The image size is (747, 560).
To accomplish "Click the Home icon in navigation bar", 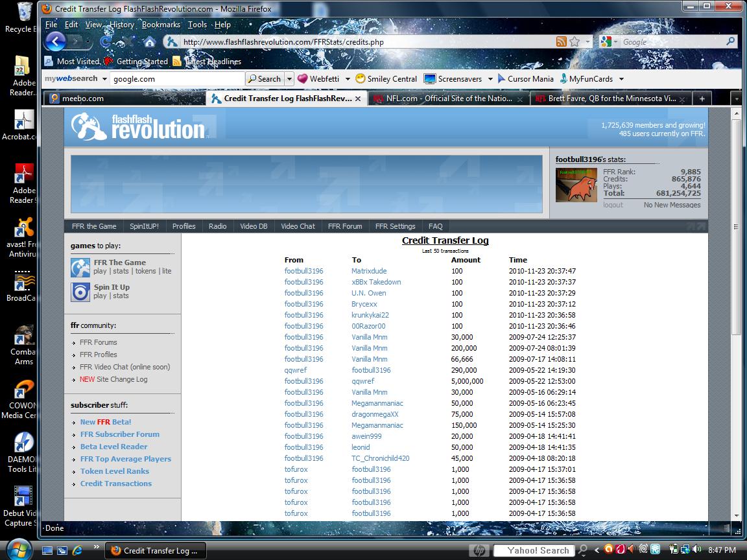I will (x=150, y=42).
